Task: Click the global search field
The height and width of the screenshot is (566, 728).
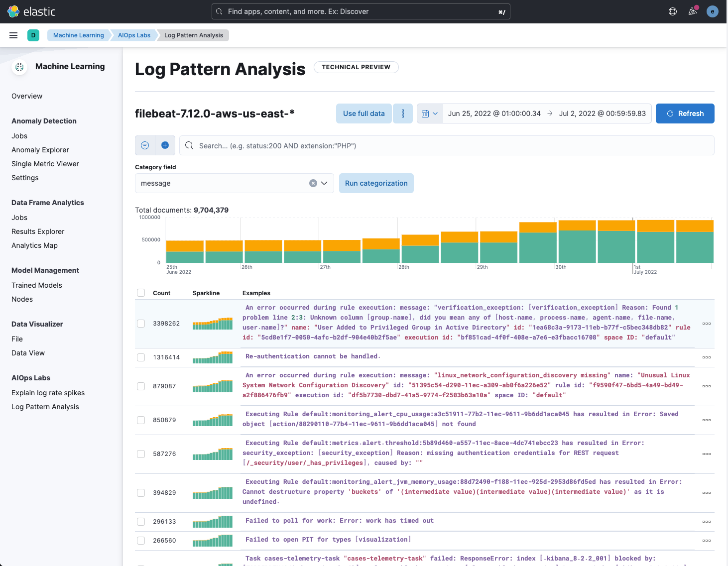Action: (x=361, y=11)
